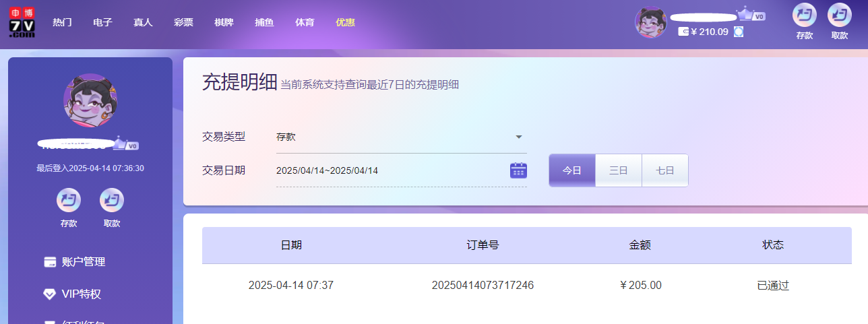Screen dimensions: 868x324
Task: Click the withdraw icon in top header
Action: tap(839, 15)
